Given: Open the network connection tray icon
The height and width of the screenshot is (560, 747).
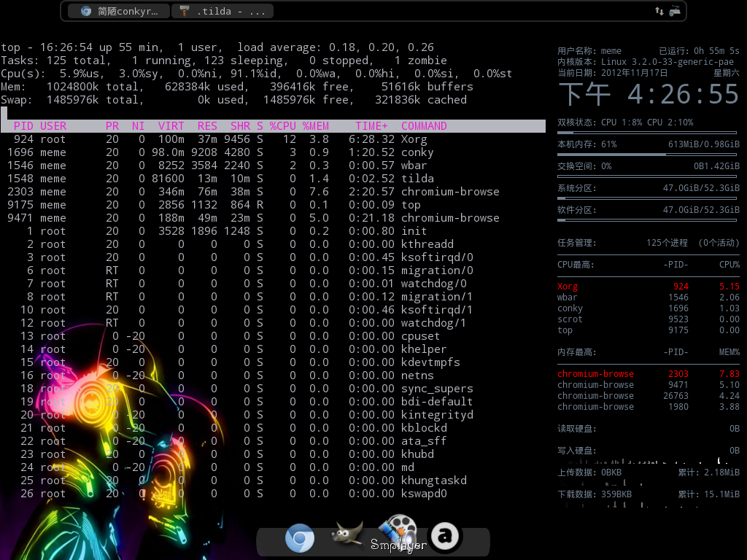Looking at the screenshot, I should point(675,11).
